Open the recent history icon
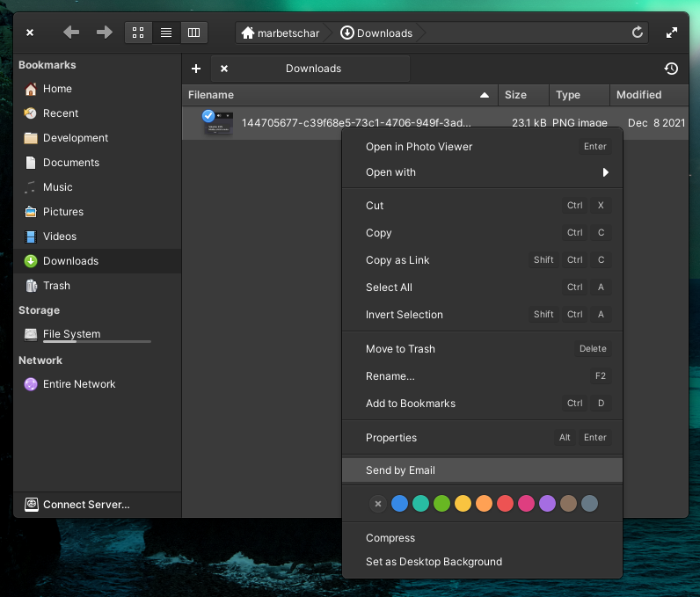This screenshot has height=597, width=700. point(671,69)
